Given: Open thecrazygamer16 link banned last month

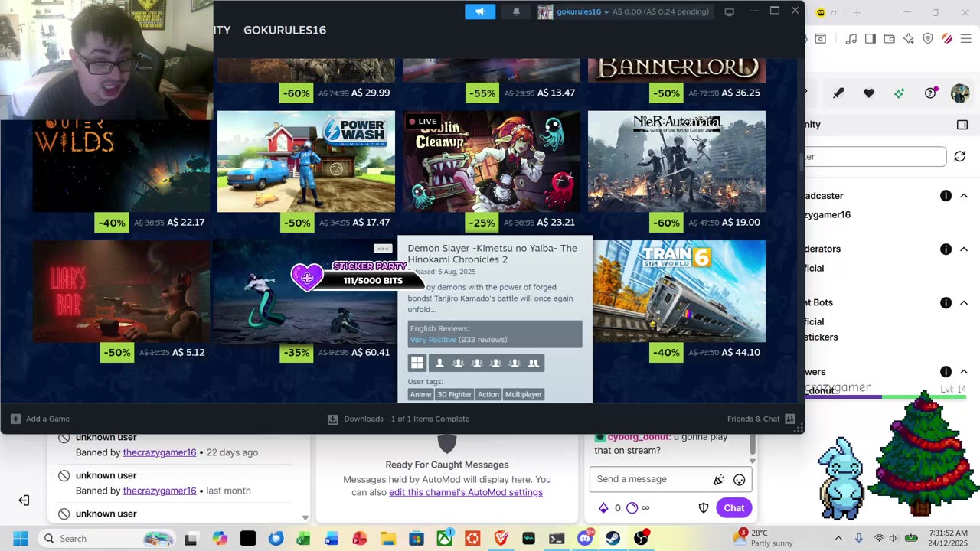Looking at the screenshot, I should coord(159,491).
